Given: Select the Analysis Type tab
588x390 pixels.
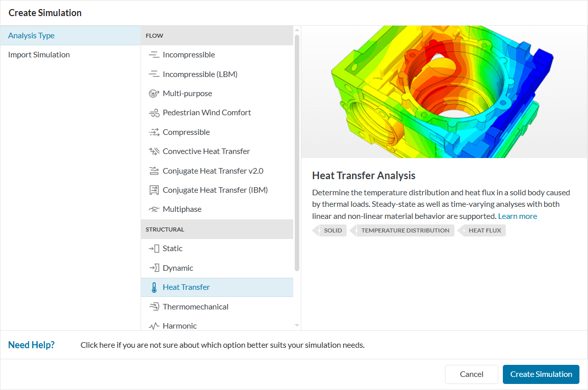Looking at the screenshot, I should (x=31, y=35).
